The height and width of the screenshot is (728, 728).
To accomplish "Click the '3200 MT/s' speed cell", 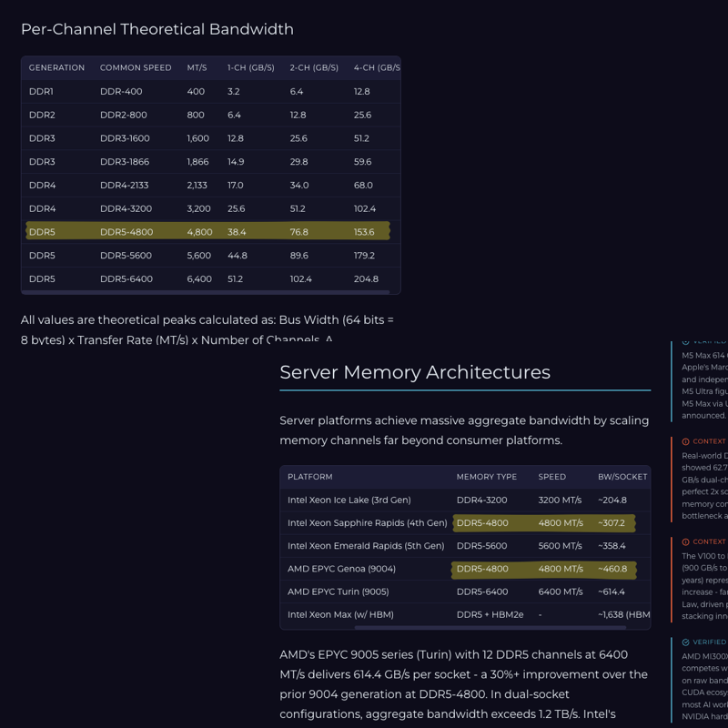I will coord(560,500).
